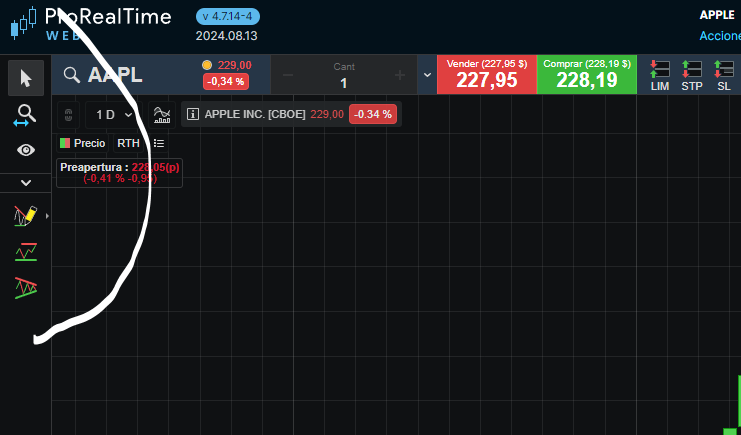Viewport: 741px width, 435px height.
Task: Place an SL stop-loss order
Action: (x=724, y=76)
